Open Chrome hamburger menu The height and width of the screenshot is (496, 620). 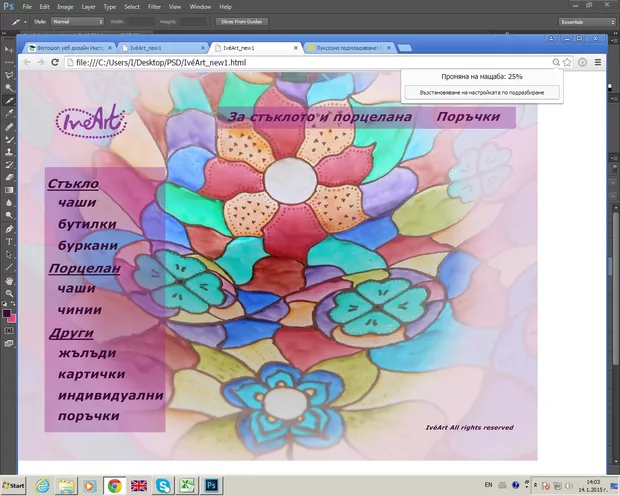pyautogui.click(x=598, y=62)
